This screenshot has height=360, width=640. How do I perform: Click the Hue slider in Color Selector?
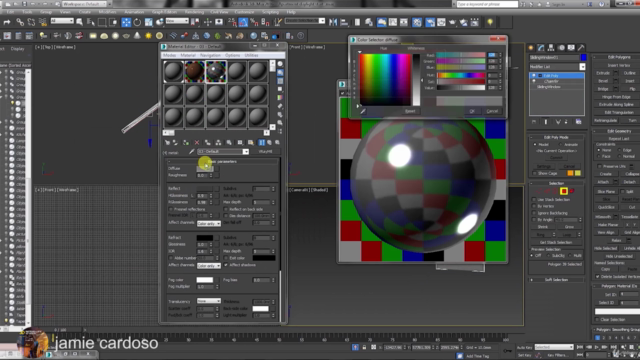(x=461, y=76)
